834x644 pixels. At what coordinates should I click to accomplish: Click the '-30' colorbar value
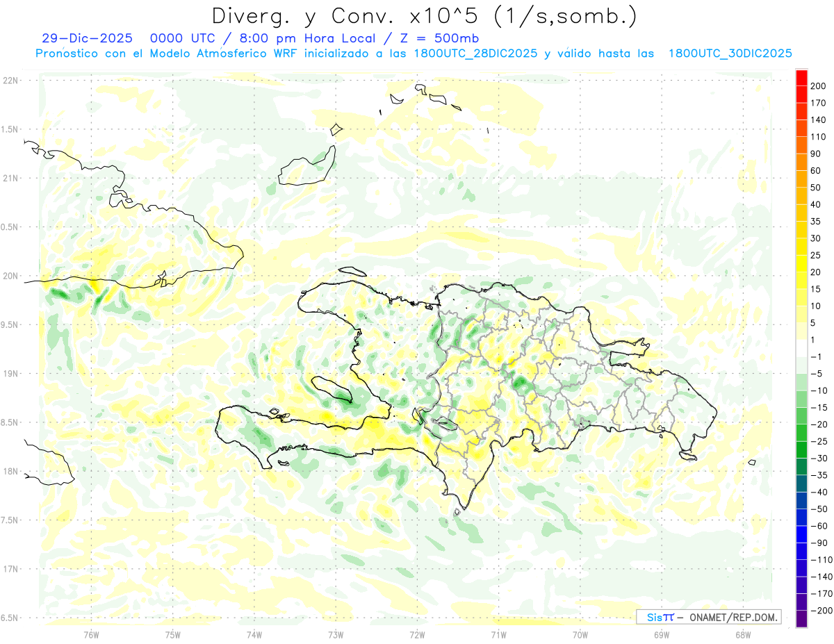click(x=819, y=458)
